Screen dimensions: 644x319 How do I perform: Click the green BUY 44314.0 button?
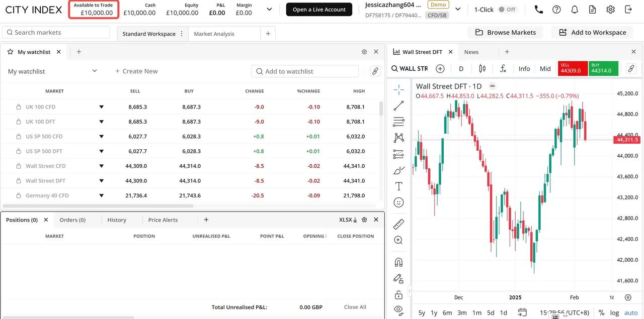pyautogui.click(x=603, y=68)
